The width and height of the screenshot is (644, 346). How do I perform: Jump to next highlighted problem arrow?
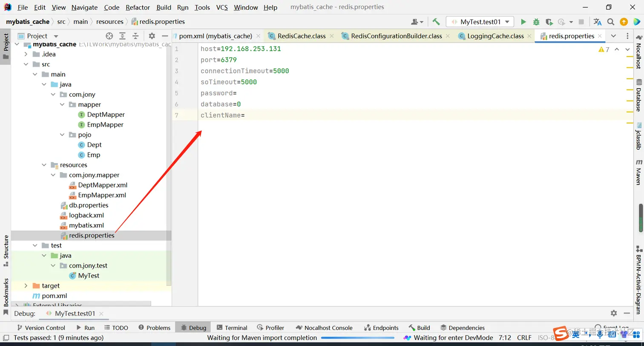point(627,49)
